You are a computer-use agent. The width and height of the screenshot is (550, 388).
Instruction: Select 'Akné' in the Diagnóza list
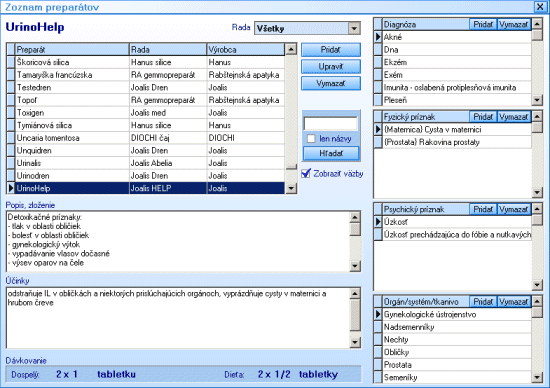457,37
